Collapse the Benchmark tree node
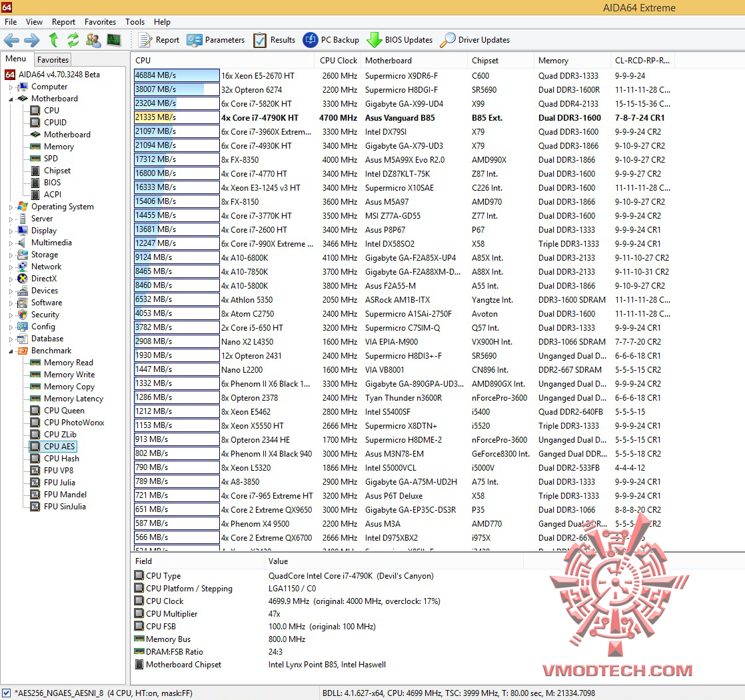Viewport: 745px width, 700px height. click(11, 351)
